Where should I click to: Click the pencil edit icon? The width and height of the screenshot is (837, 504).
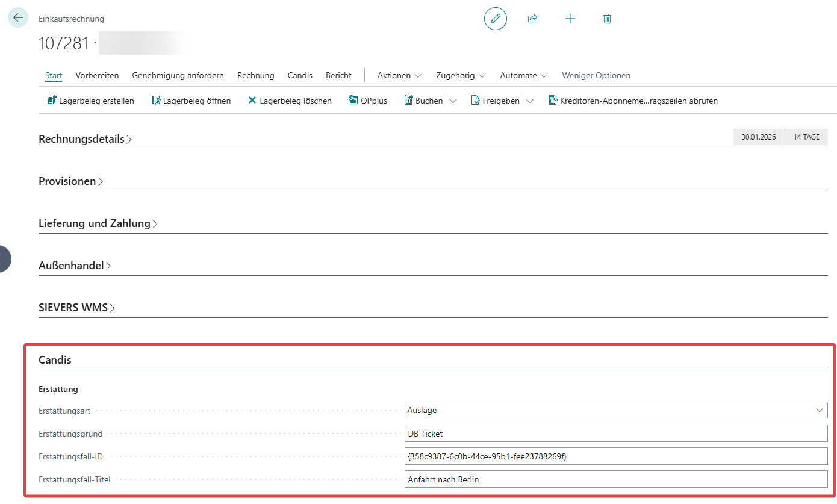pyautogui.click(x=495, y=19)
